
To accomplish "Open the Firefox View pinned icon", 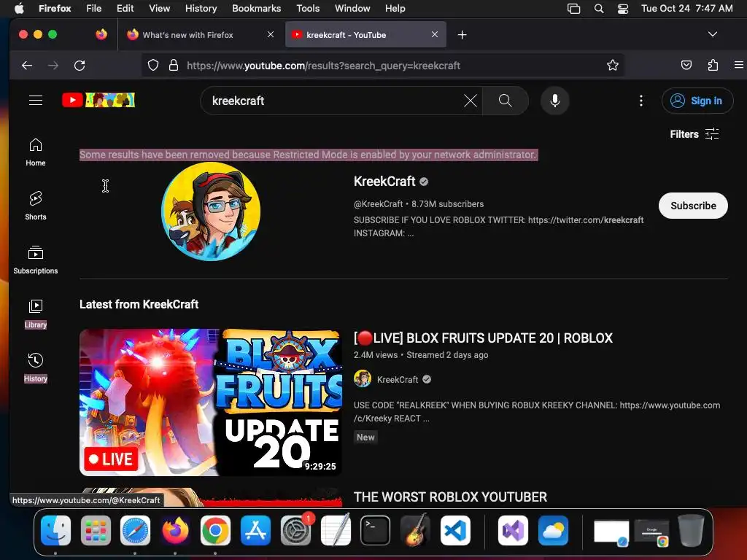I will coord(101,34).
